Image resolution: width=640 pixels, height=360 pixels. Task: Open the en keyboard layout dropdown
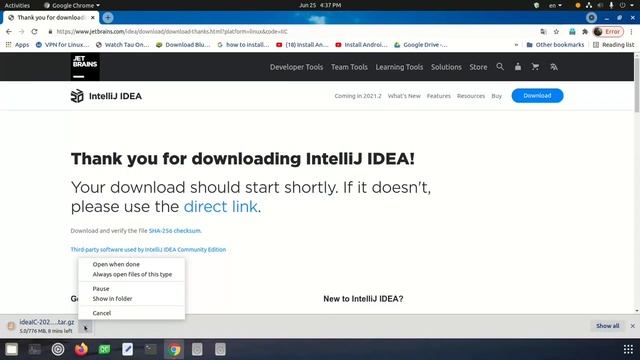(555, 5)
